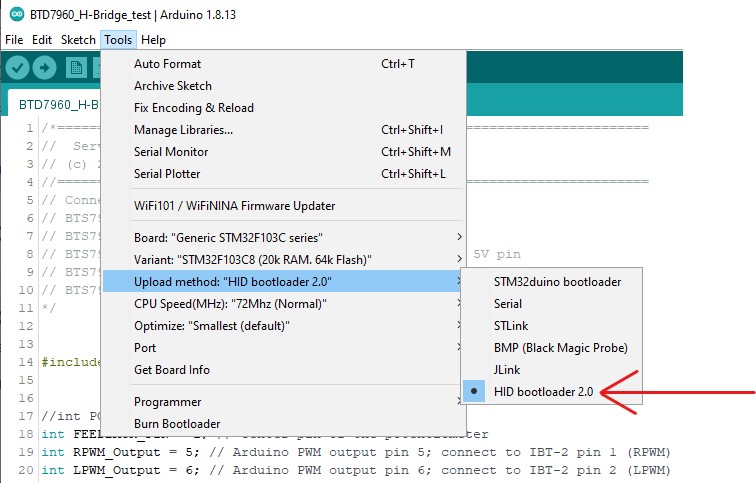Launch WiFi101 / WiFiNINA Firmware Updater
Image resolution: width=756 pixels, height=483 pixels.
(284, 206)
